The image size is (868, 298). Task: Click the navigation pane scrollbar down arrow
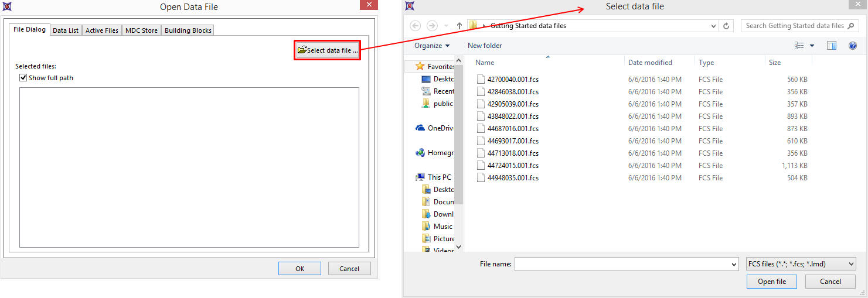(x=459, y=248)
